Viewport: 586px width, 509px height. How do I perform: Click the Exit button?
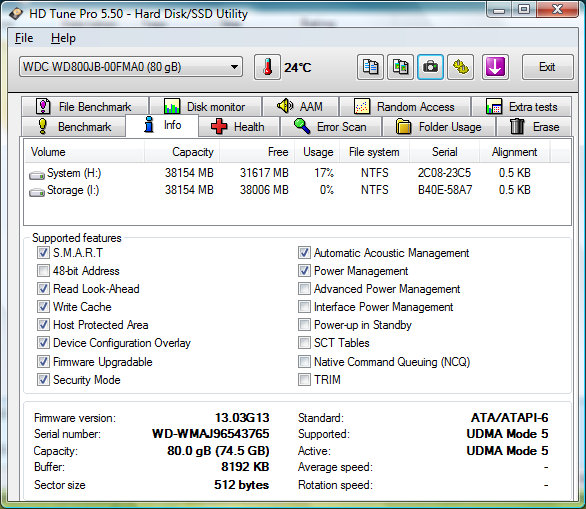tap(548, 67)
